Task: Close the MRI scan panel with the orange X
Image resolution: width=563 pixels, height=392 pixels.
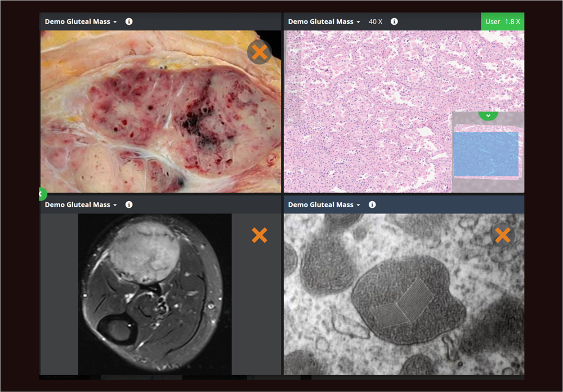Action: click(x=259, y=235)
